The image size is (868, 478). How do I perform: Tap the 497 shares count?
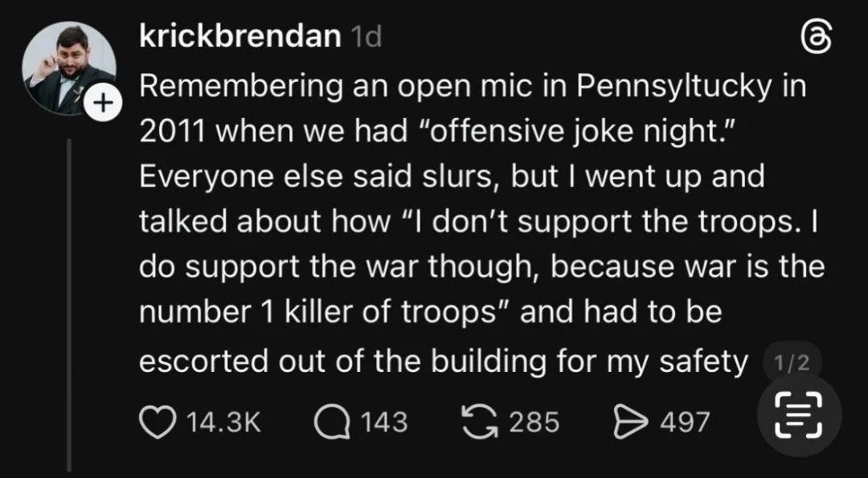[x=685, y=421]
